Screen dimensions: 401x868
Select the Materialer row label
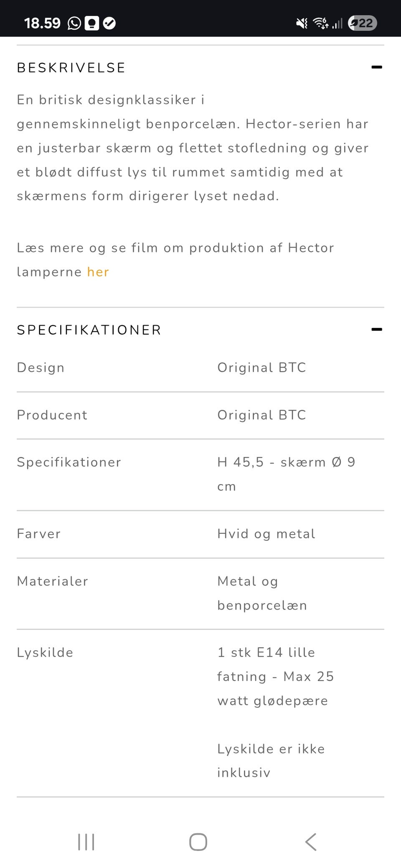tap(52, 581)
